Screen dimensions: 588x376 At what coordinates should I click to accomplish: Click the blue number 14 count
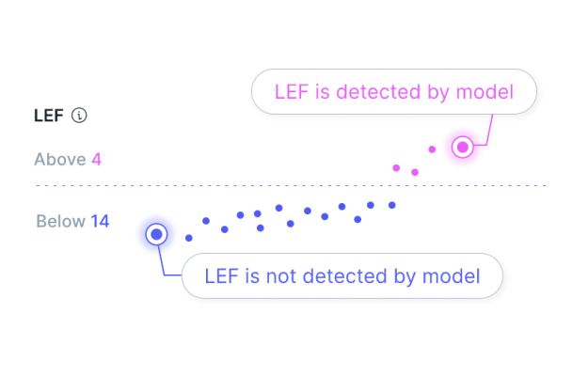point(100,222)
